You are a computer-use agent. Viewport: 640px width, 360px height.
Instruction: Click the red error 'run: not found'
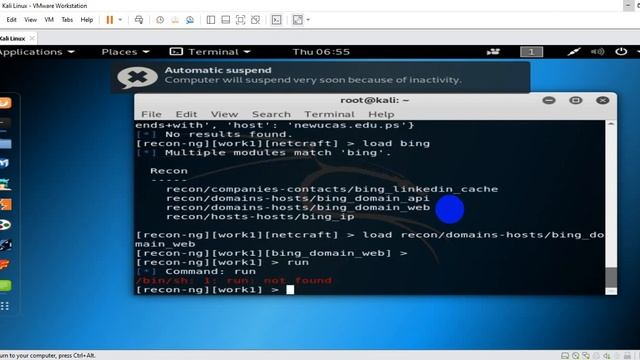pos(279,281)
